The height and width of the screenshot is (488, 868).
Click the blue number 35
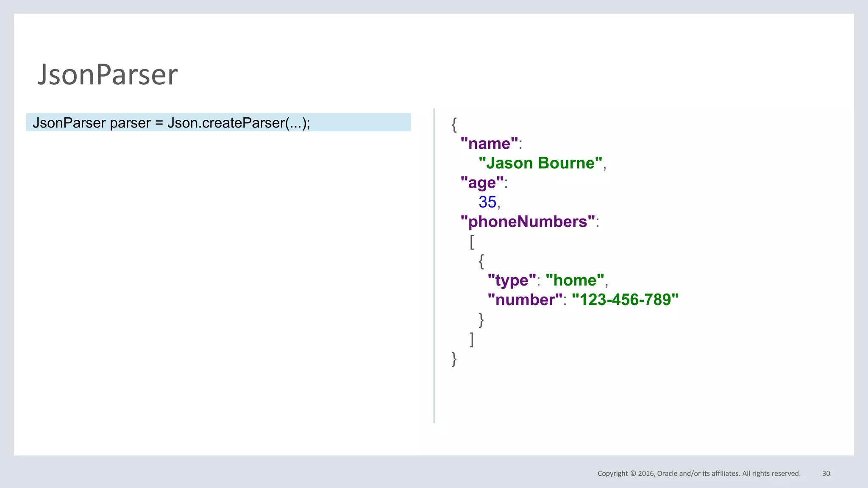coord(487,202)
